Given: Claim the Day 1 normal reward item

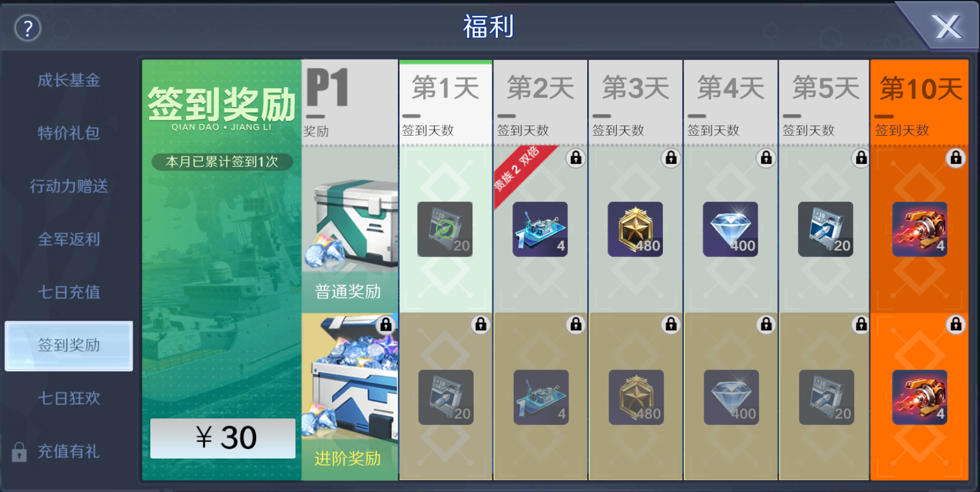Looking at the screenshot, I should coord(445,229).
